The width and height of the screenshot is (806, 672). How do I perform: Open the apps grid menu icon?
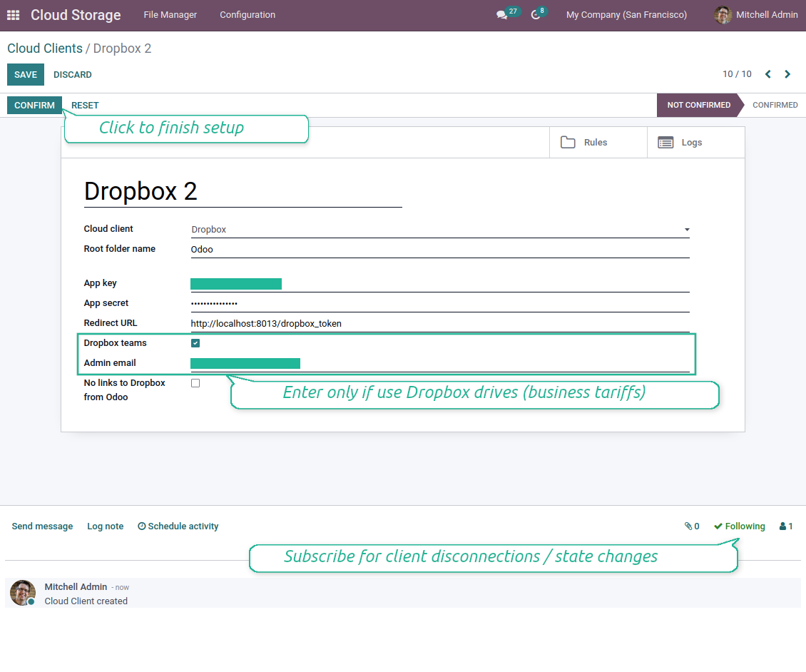tap(14, 15)
